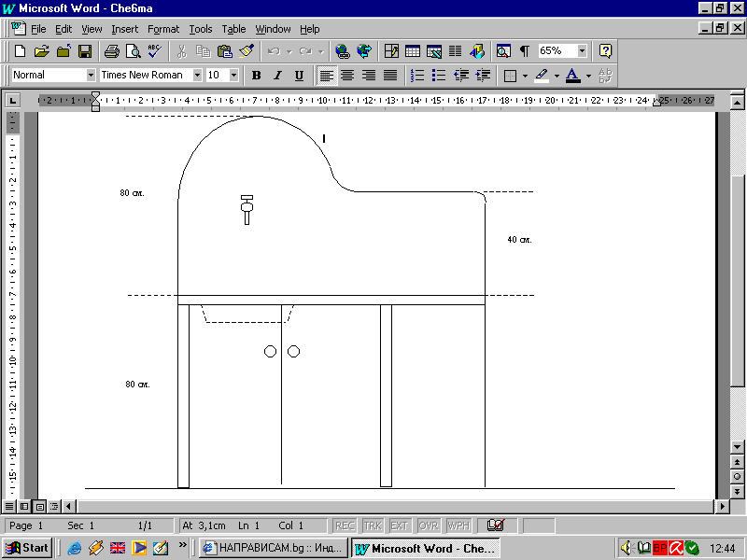Show the Web Toolbar
Viewport: 747px width, 560px height.
[364, 51]
